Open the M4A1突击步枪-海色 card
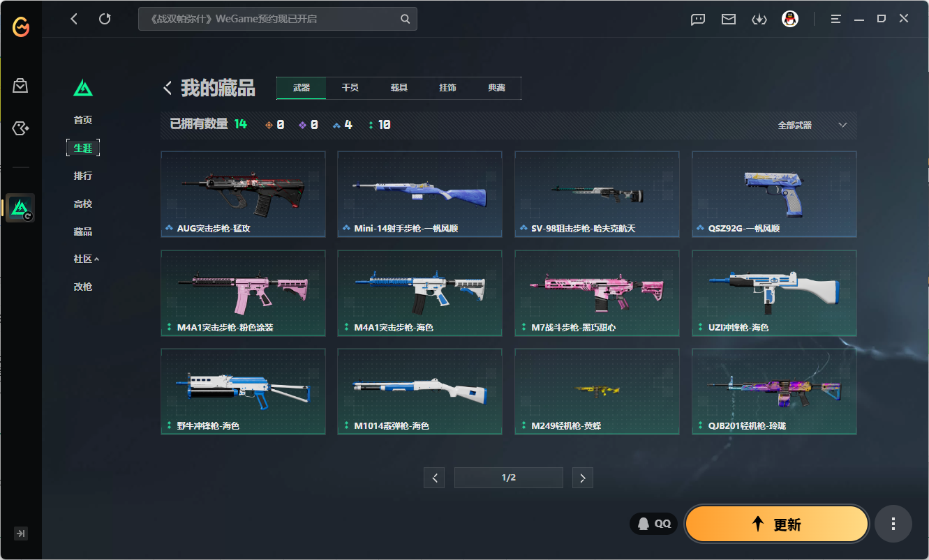 pyautogui.click(x=419, y=294)
